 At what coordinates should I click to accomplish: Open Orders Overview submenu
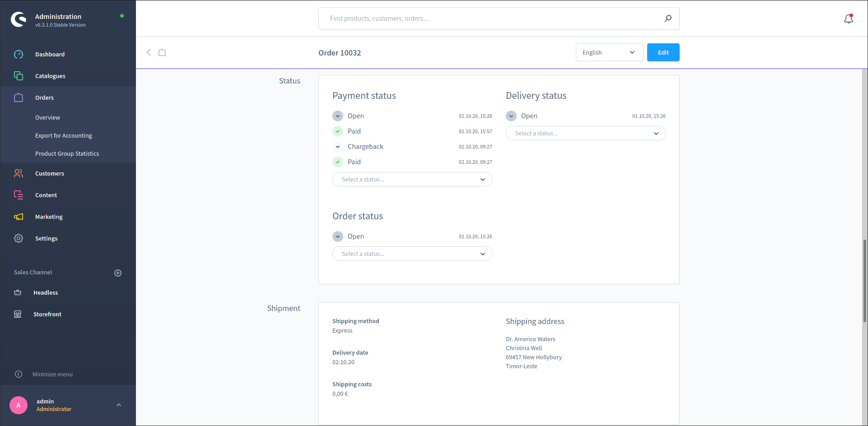pos(47,117)
